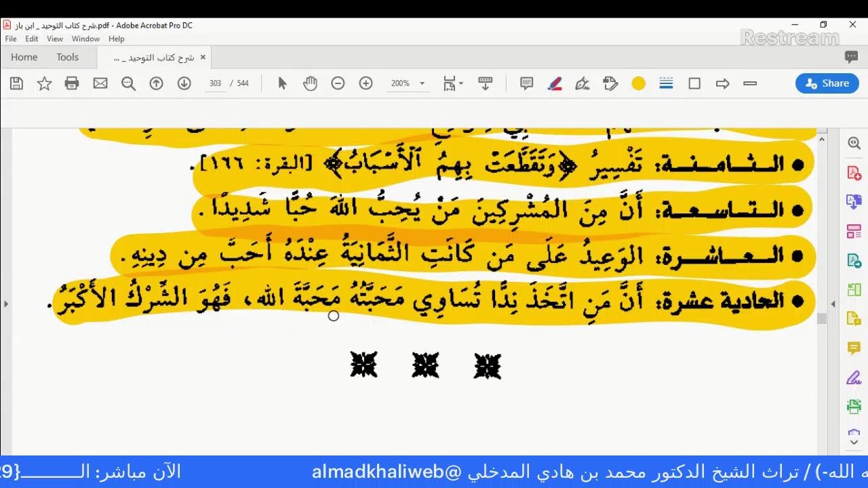
Task: Open the Create PDF tool in the right sidebar
Action: tap(854, 173)
